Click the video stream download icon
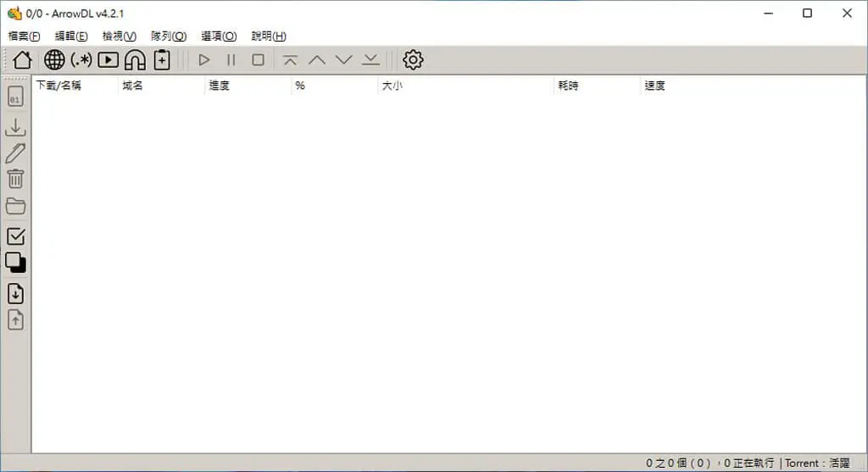 click(108, 60)
